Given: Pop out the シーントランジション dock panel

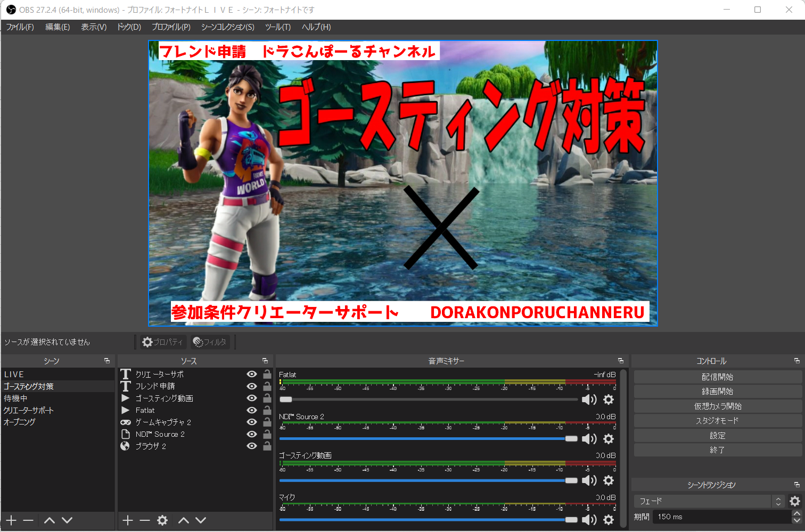Looking at the screenshot, I should [x=797, y=485].
